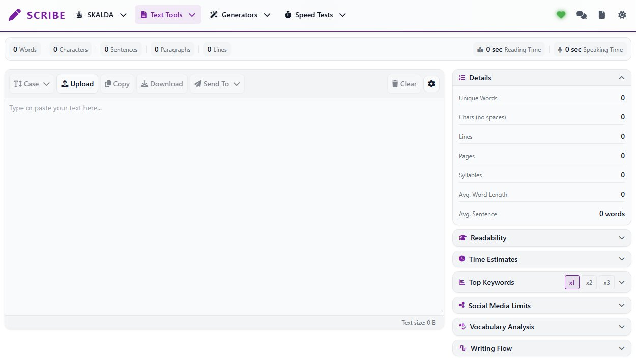Click the editor settings gear beside Clear

(x=431, y=83)
